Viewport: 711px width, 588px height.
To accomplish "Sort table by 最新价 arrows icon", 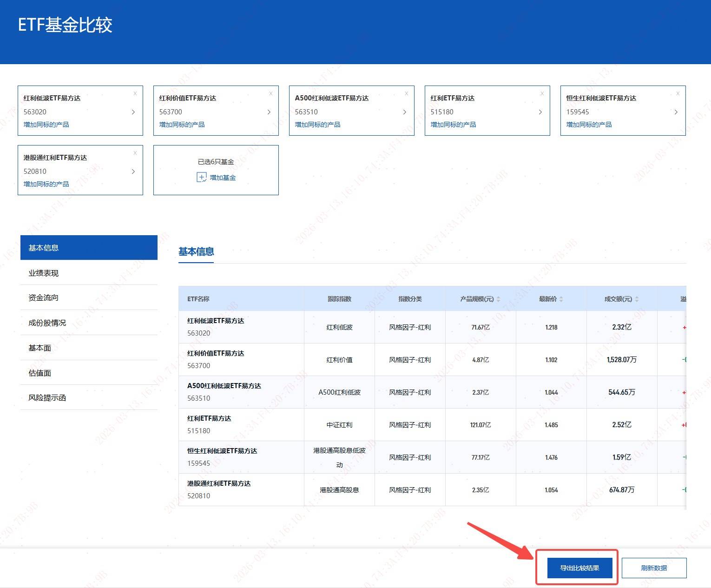I will [561, 299].
